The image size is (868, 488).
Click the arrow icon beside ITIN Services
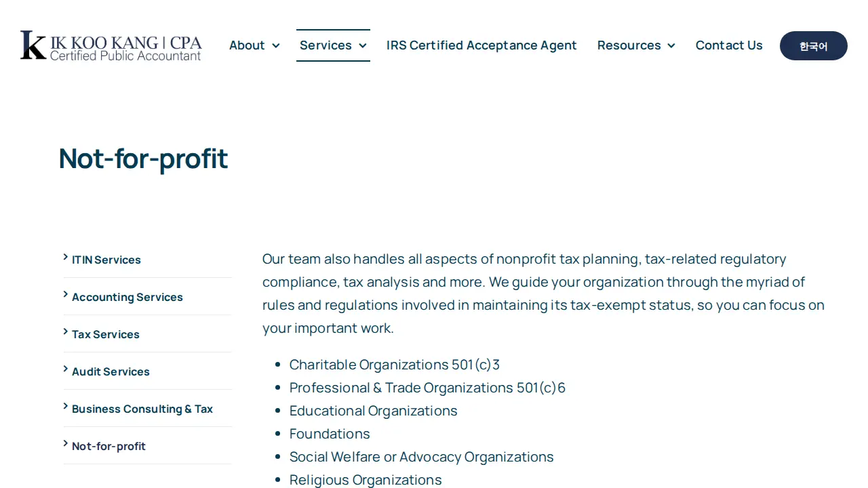coord(66,257)
